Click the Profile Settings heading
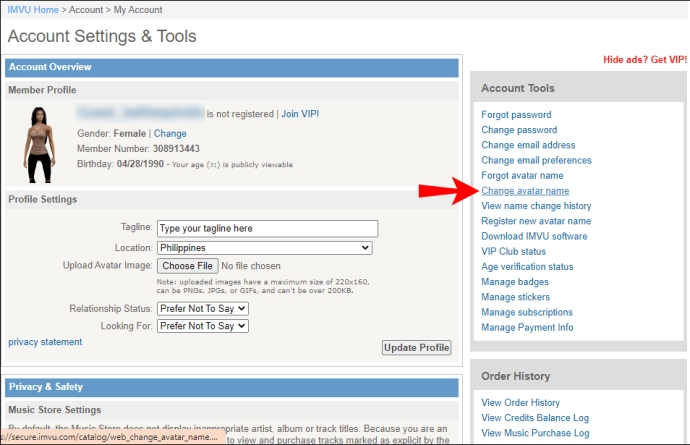 (x=43, y=199)
